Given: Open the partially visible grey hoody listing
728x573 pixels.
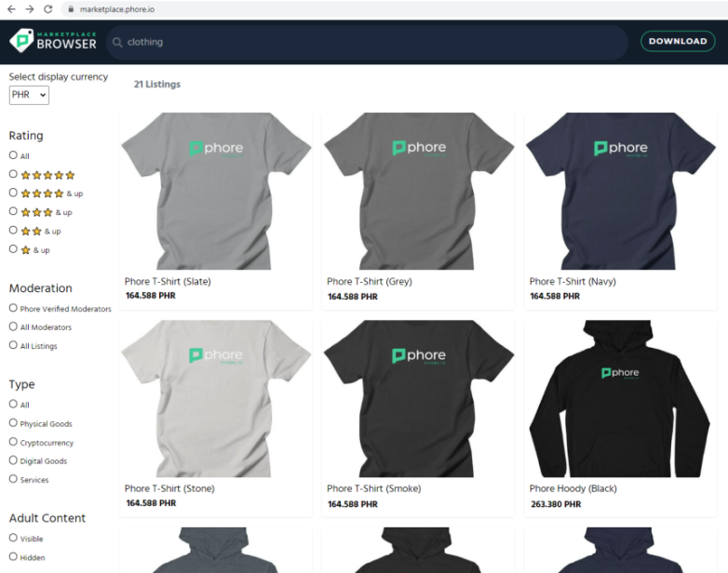Looking at the screenshot, I should coord(216,550).
